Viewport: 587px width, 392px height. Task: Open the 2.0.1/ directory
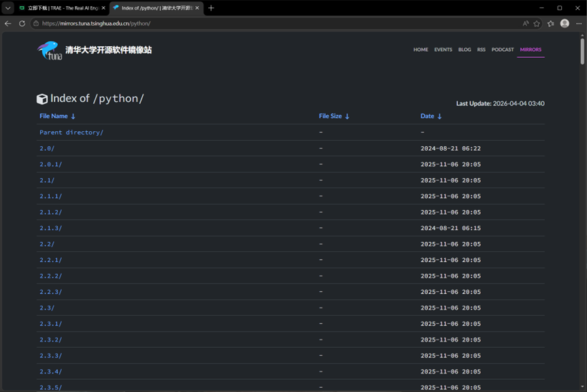point(51,164)
